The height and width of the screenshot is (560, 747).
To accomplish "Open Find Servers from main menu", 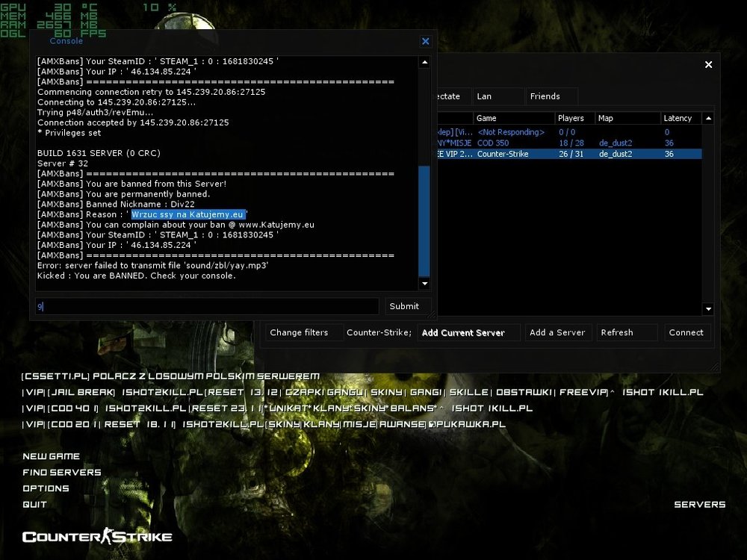I will point(62,473).
